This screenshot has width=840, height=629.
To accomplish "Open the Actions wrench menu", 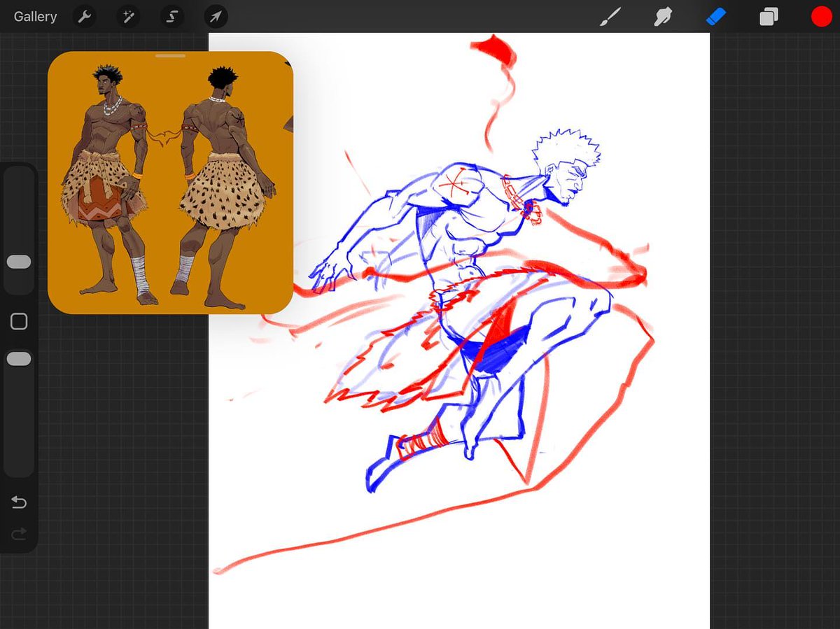I will (84, 17).
